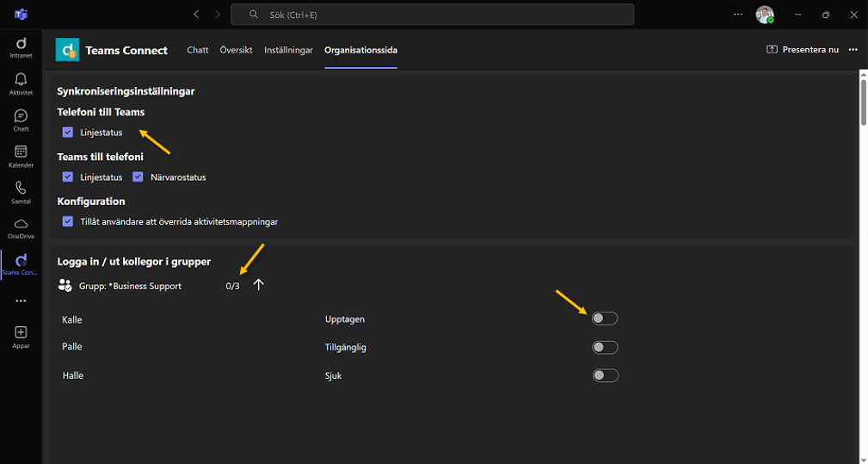
Task: Close the Teams window
Action: (x=853, y=15)
